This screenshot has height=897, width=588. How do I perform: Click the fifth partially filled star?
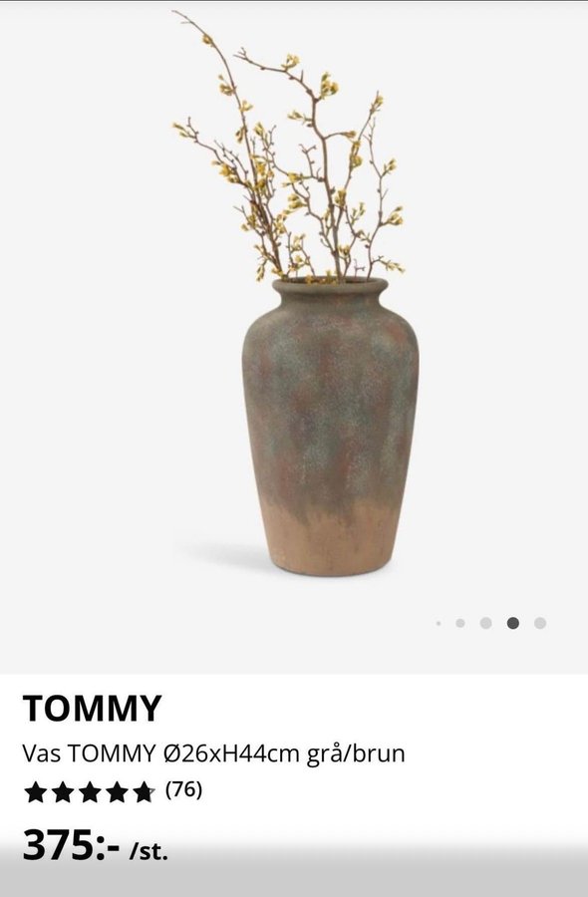pyautogui.click(x=143, y=792)
